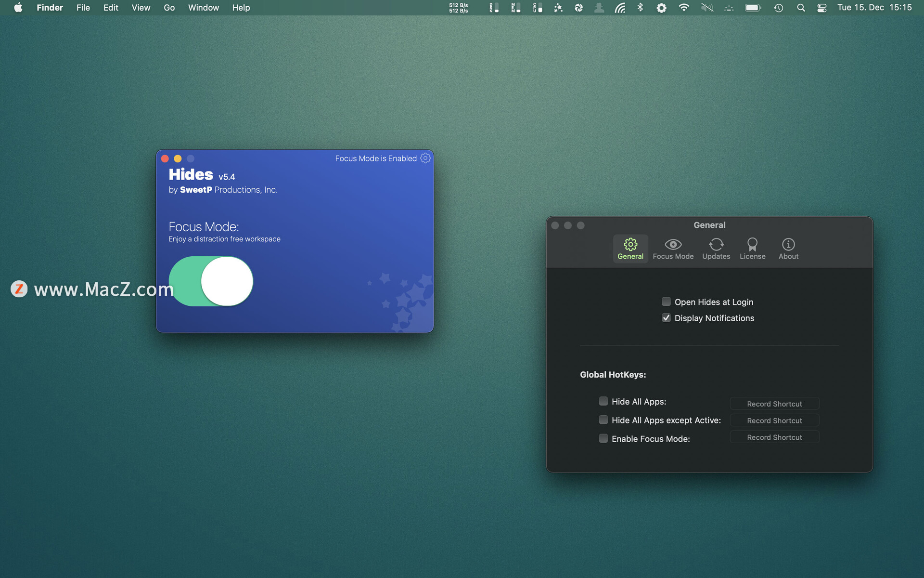Open settings via gear icon in Hides window
This screenshot has width=924, height=578.
(425, 158)
